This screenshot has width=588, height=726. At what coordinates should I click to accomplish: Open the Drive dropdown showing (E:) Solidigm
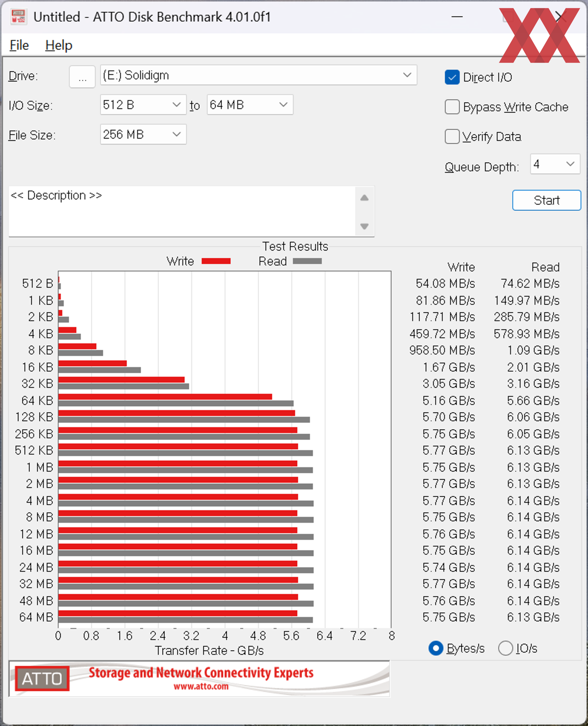258,75
